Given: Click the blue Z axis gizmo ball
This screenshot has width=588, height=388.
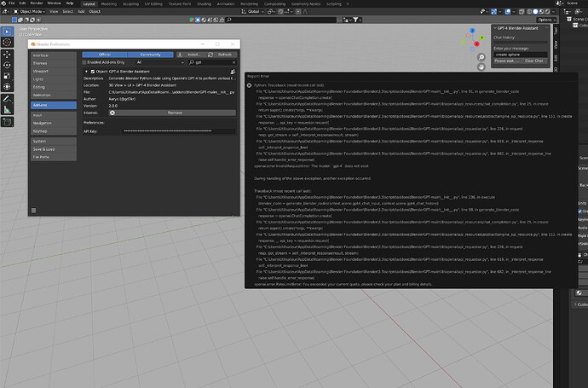Looking at the screenshot, I should tap(472, 31).
